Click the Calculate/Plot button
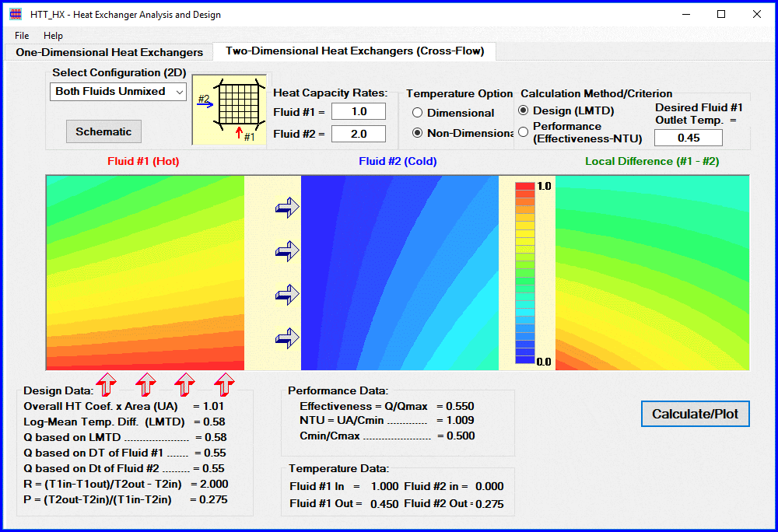This screenshot has width=778, height=532. pyautogui.click(x=695, y=414)
